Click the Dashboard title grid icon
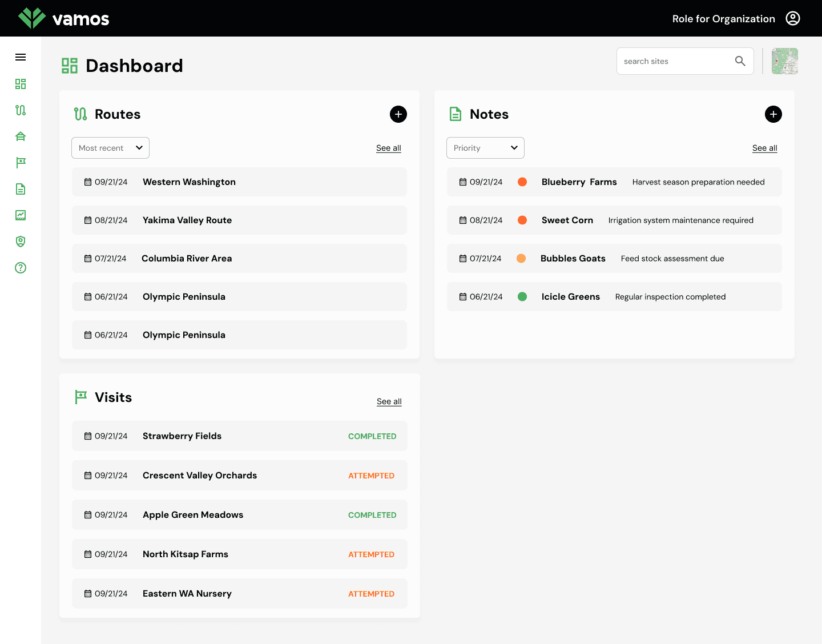The width and height of the screenshot is (822, 644). pyautogui.click(x=70, y=66)
